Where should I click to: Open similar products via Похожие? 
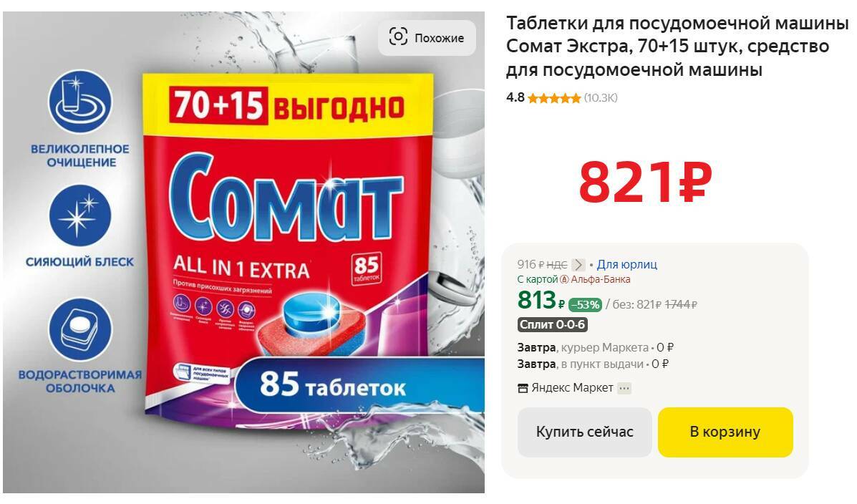tap(427, 38)
